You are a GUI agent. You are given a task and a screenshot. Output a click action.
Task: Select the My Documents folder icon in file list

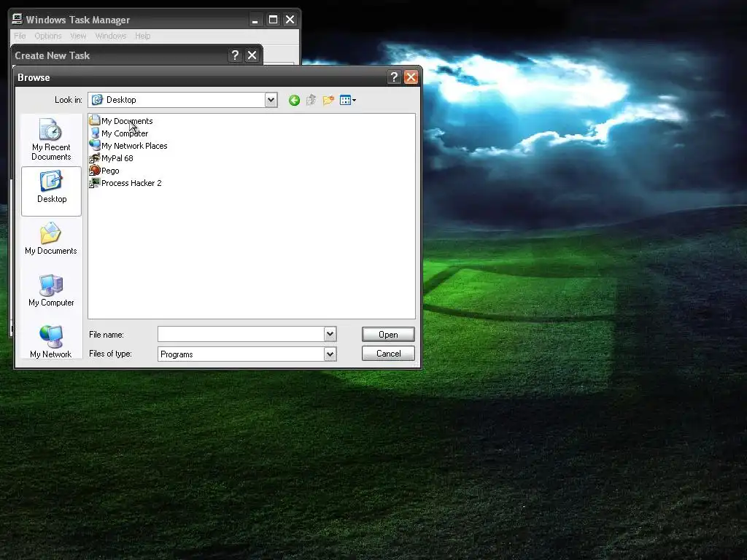[95, 120]
